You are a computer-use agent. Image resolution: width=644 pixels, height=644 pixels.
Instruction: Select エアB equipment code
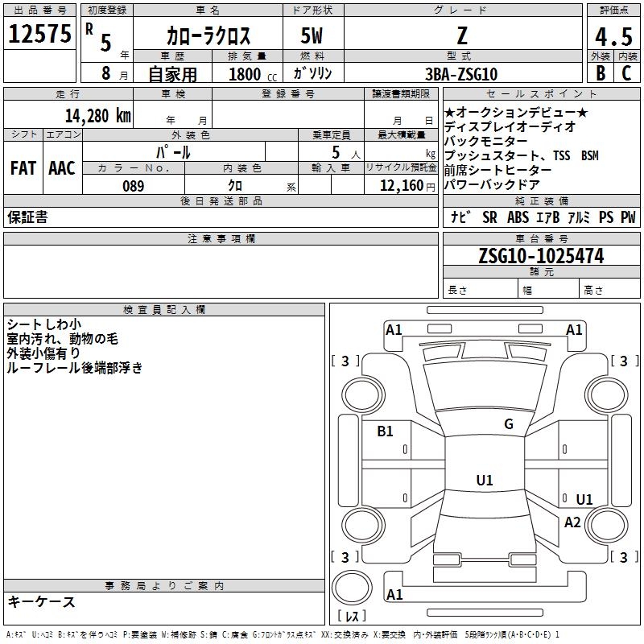[547, 217]
